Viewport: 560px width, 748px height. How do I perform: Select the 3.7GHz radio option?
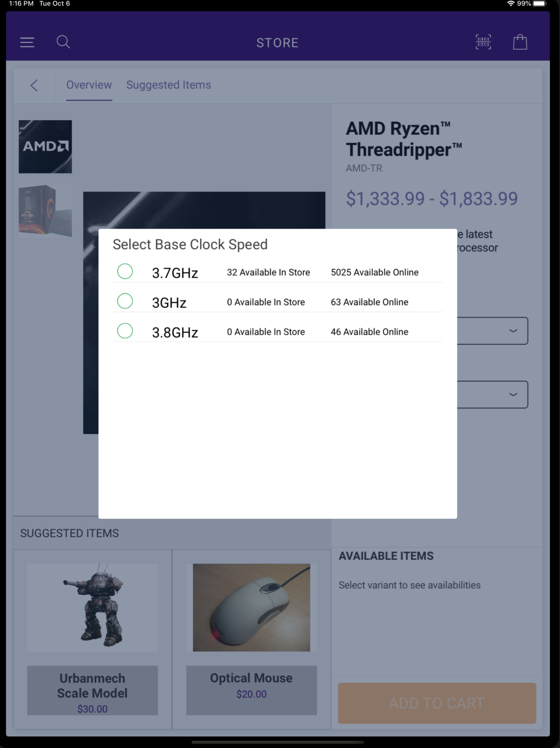pyautogui.click(x=125, y=272)
